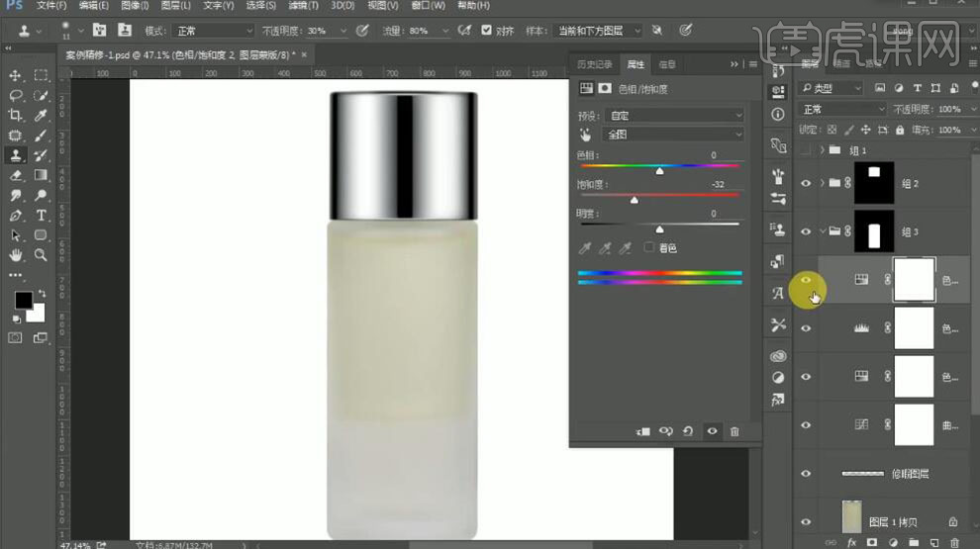Delete the adjustment layer with the Properties trash icon
The image size is (980, 549).
(735, 431)
